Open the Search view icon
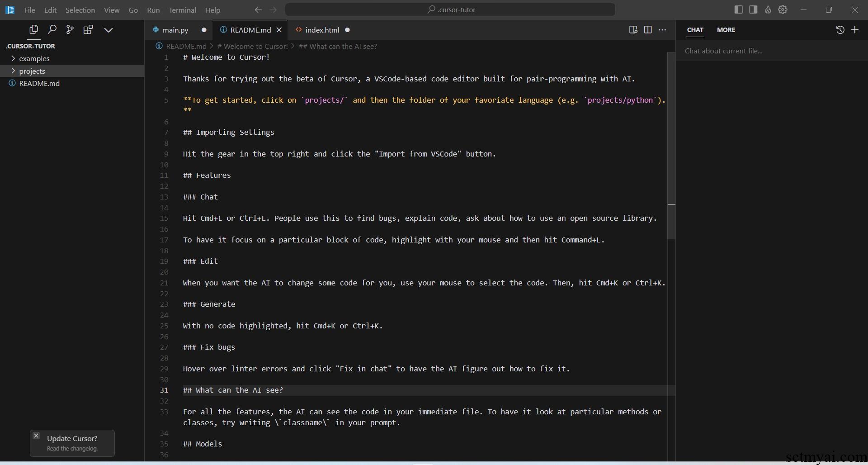868x465 pixels. 52,30
